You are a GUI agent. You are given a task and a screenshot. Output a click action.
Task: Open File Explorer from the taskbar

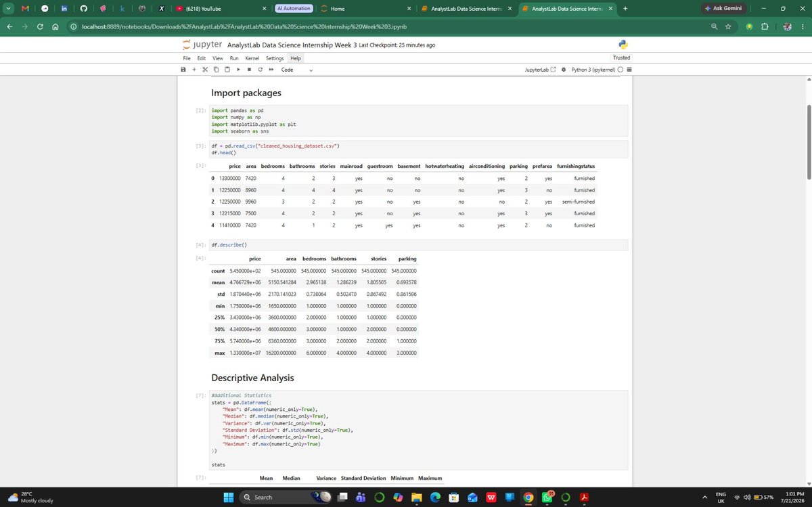pos(416,498)
